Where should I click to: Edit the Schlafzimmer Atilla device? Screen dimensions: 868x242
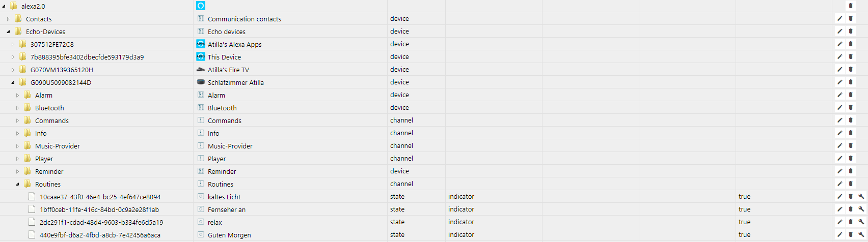[x=840, y=82]
